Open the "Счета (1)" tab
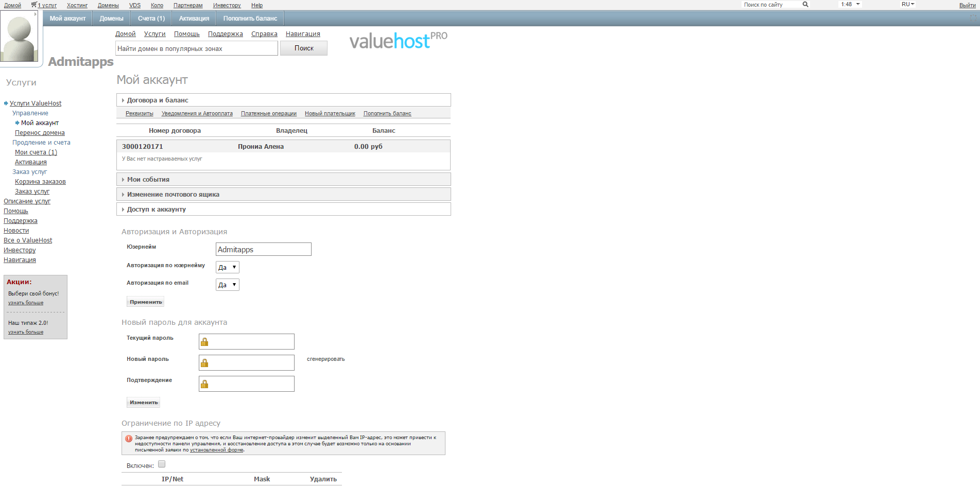 click(151, 18)
